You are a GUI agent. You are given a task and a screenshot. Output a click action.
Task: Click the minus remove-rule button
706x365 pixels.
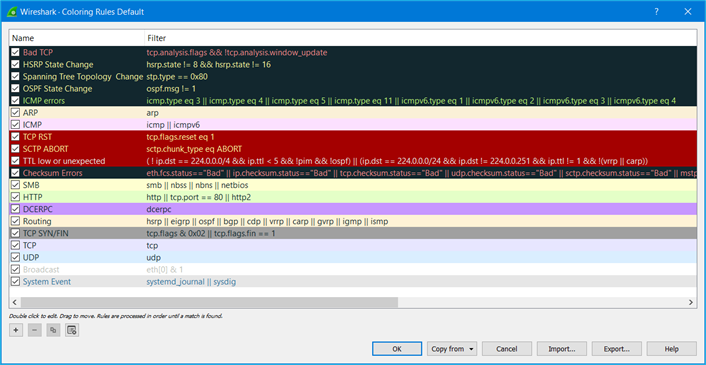(35, 330)
